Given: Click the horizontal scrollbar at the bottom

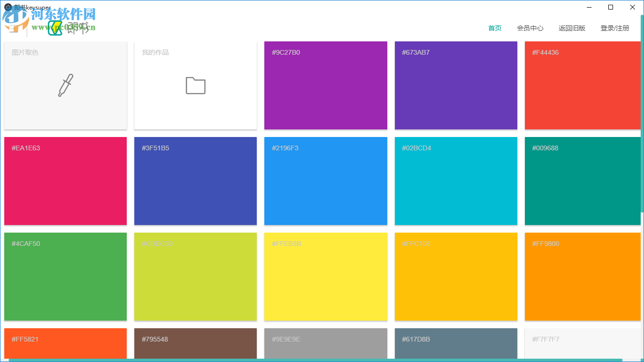Looking at the screenshot, I should pyautogui.click(x=315, y=360).
